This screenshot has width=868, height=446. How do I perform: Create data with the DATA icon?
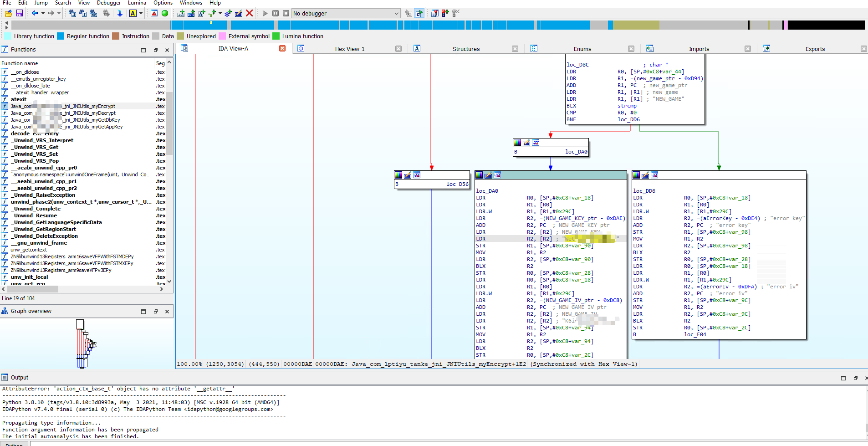point(191,13)
